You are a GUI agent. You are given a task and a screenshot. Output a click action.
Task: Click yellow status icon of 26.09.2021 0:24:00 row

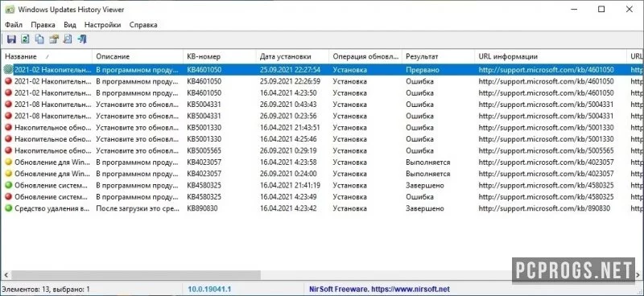(x=8, y=174)
